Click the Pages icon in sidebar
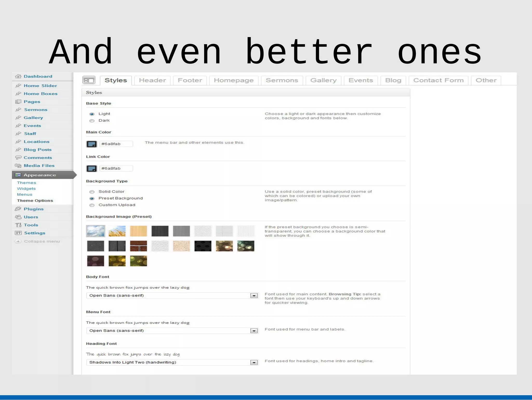Image resolution: width=532 pixels, height=400 pixels. pyautogui.click(x=18, y=102)
